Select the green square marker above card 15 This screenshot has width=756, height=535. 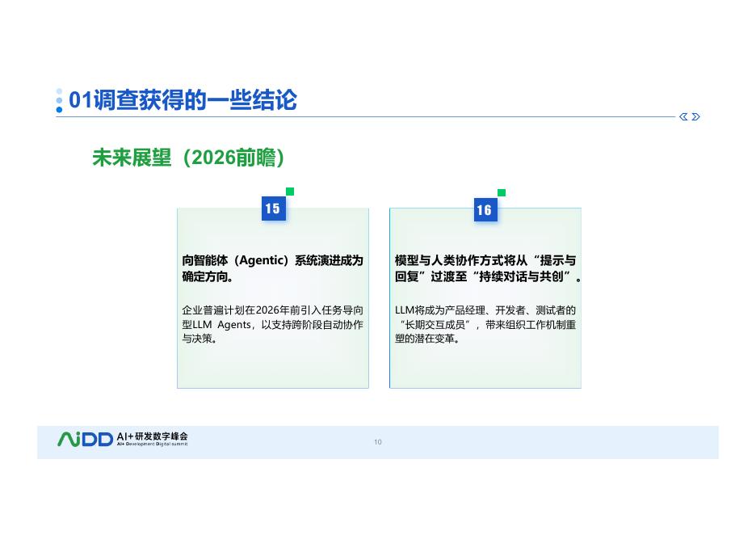click(289, 192)
